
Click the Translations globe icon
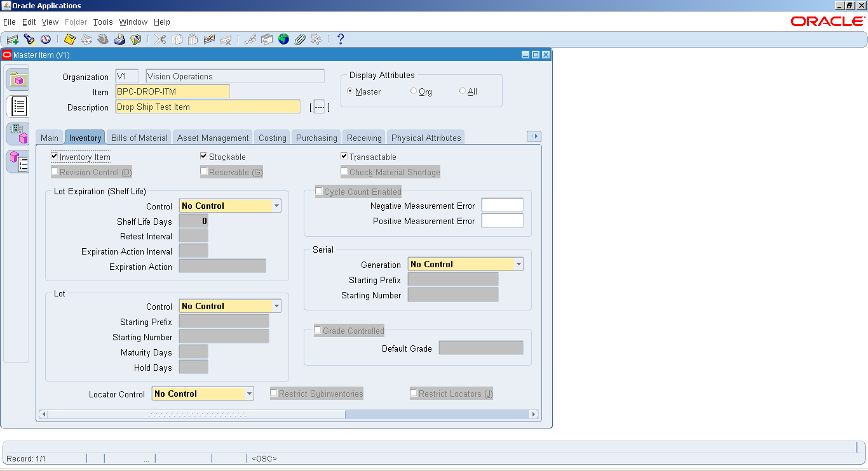pyautogui.click(x=283, y=39)
